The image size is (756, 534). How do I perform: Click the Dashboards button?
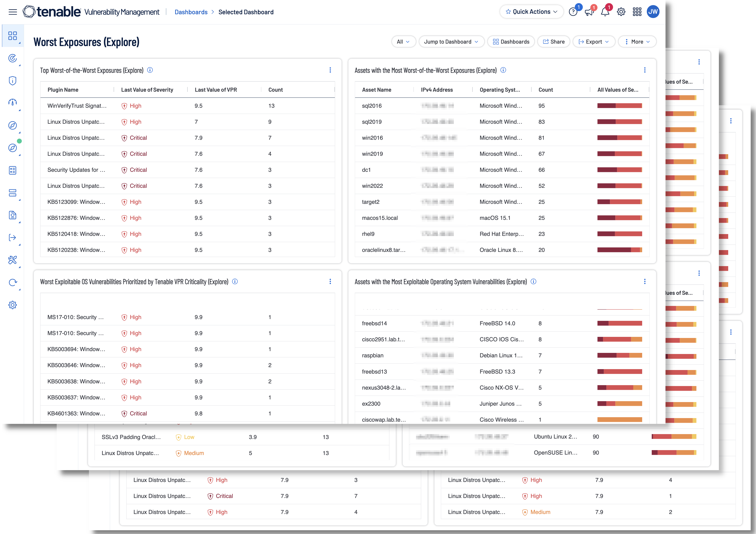(x=511, y=42)
